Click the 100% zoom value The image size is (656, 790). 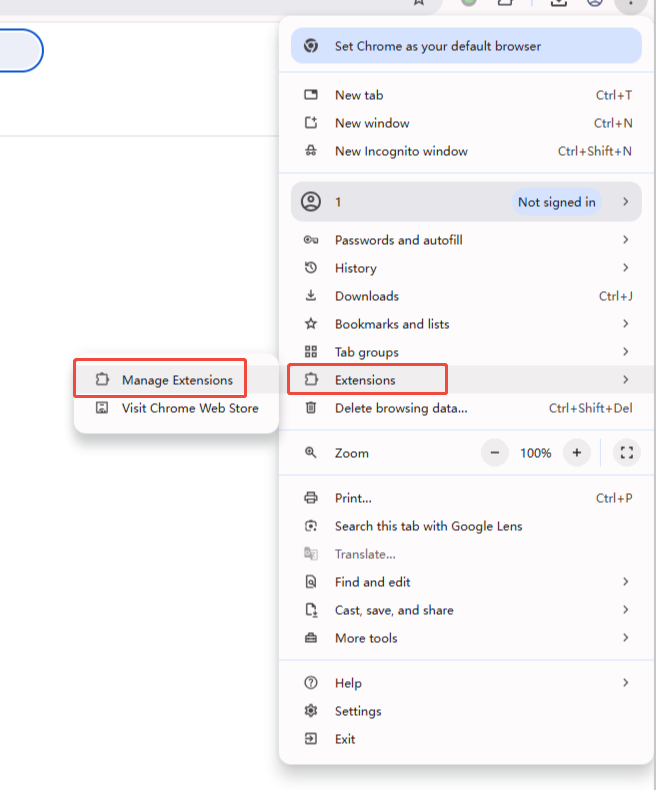coord(536,453)
